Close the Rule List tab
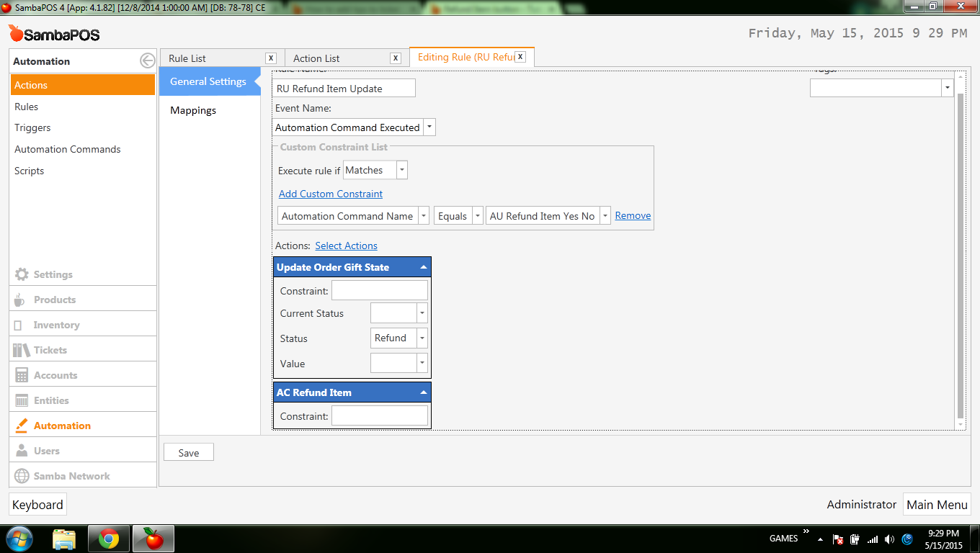Viewport: 980px width, 553px height. pos(271,58)
